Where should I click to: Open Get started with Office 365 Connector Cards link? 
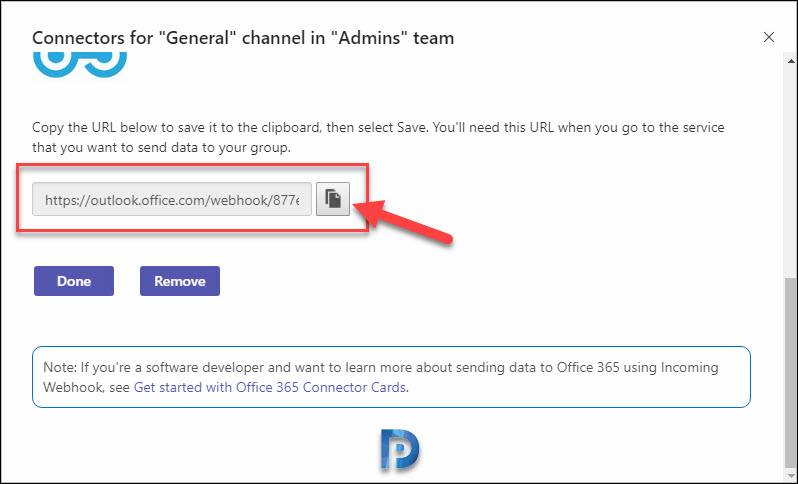coord(270,387)
